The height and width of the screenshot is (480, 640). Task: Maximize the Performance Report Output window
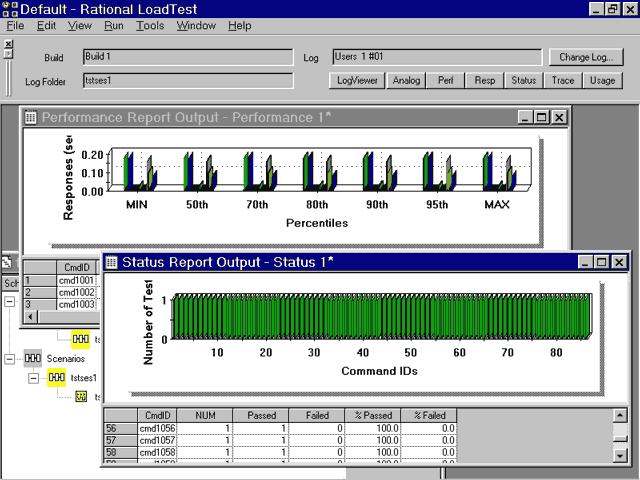click(542, 118)
